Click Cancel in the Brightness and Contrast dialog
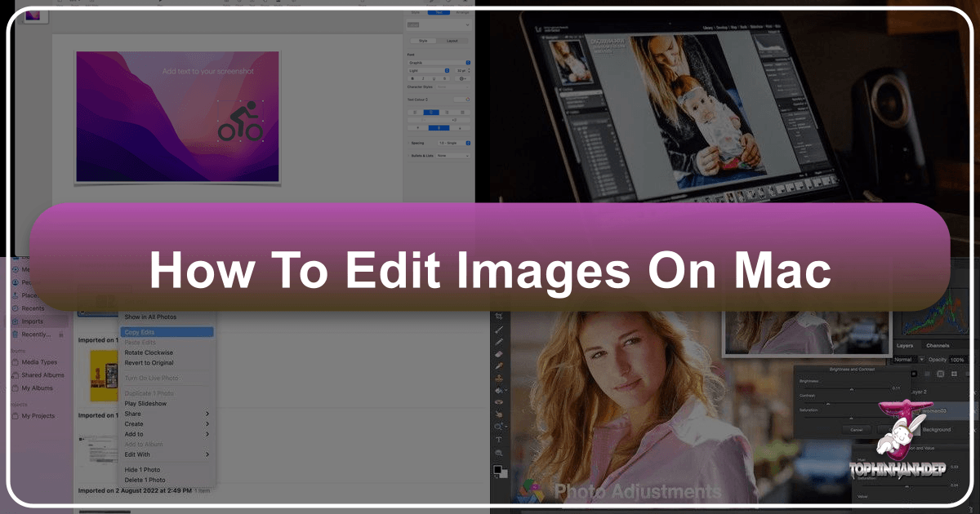 (856, 430)
